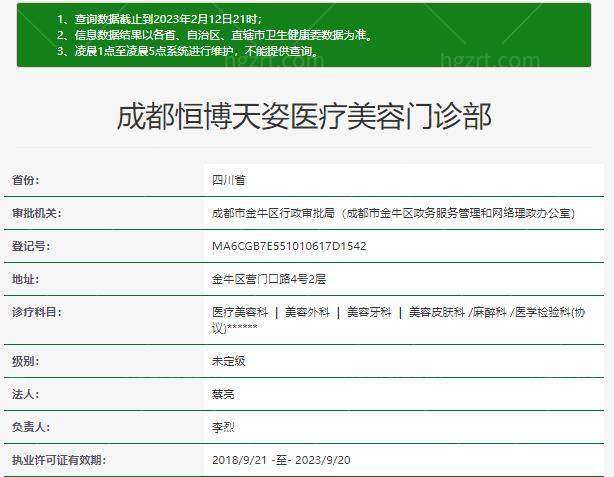Click 医学检验科 in the subjects list
Image resolution: width=614 pixels, height=477 pixels.
tap(542, 312)
